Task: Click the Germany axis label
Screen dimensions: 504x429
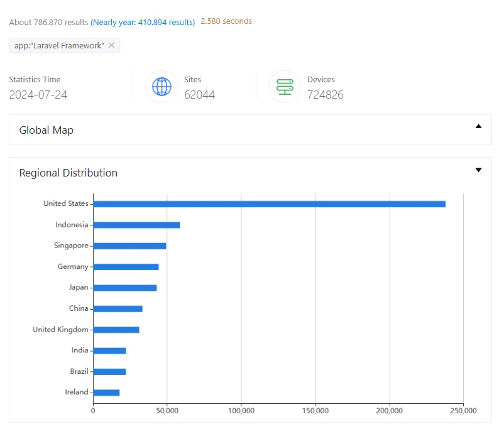Action: point(73,267)
